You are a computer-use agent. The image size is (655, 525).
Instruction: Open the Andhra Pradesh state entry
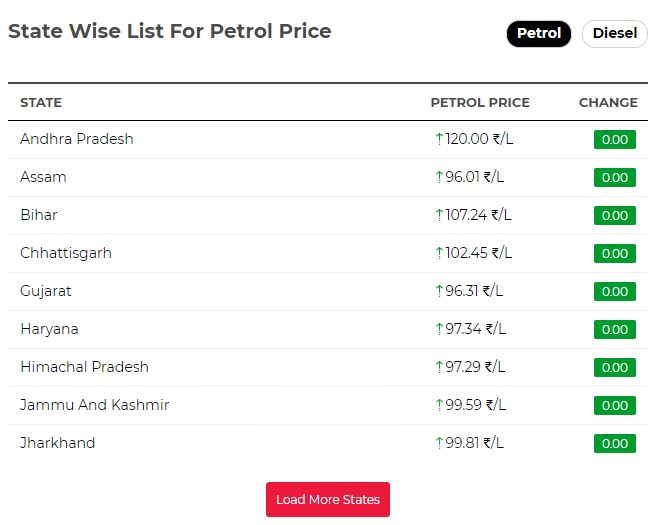coord(77,139)
